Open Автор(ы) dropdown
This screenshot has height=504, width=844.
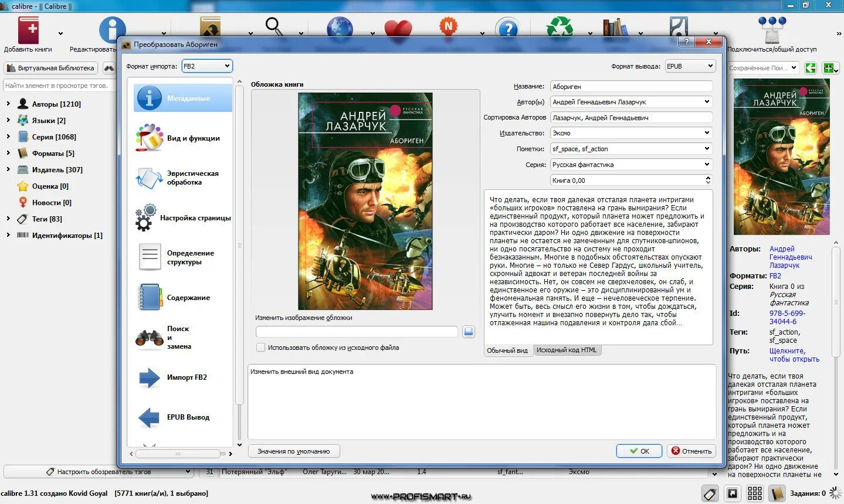point(707,102)
